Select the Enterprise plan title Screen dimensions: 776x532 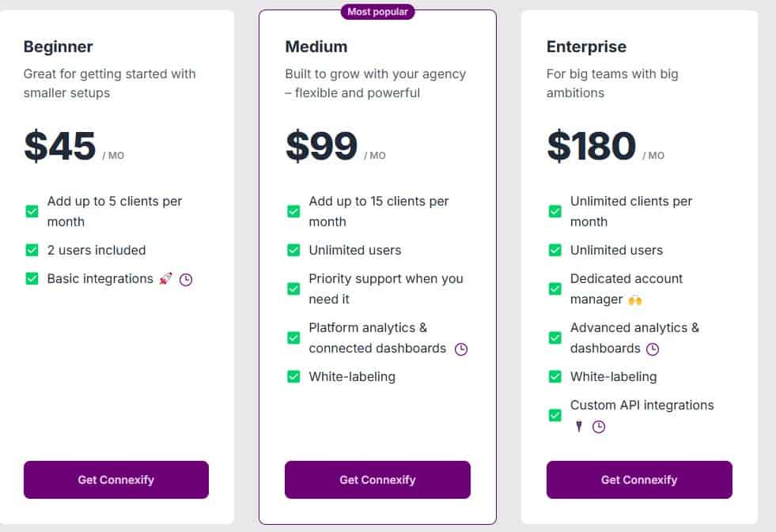point(587,47)
